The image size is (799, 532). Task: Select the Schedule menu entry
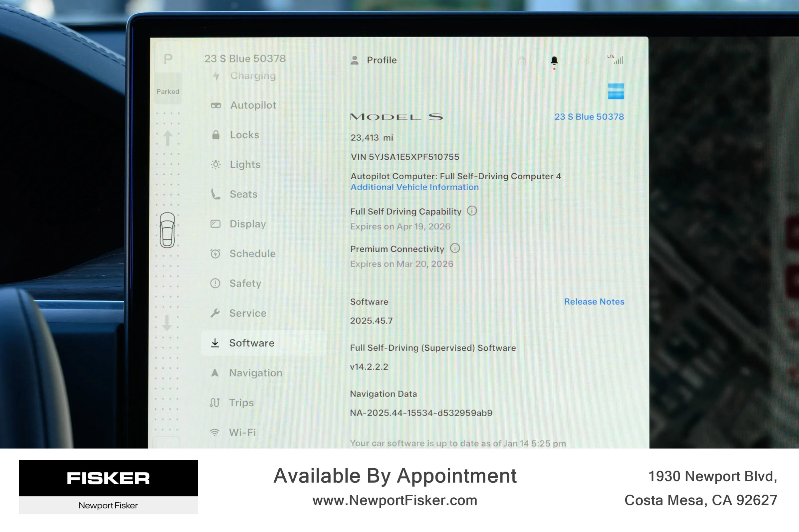tap(252, 254)
